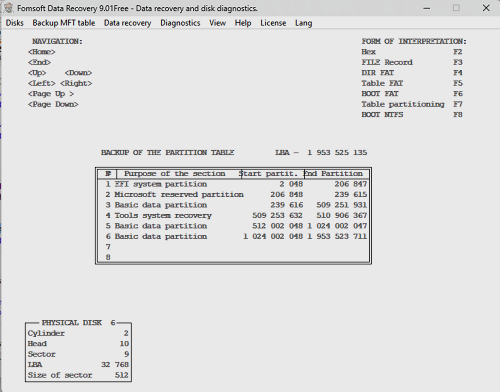The height and width of the screenshot is (392, 500).
Task: Click the <Page Up > navigation link
Action: tap(51, 94)
